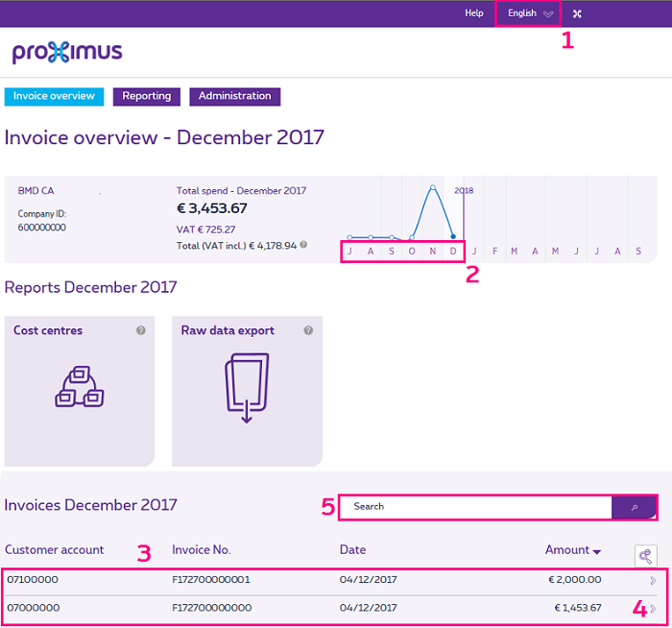Expand invoice F172700000001 row arrow

(653, 580)
